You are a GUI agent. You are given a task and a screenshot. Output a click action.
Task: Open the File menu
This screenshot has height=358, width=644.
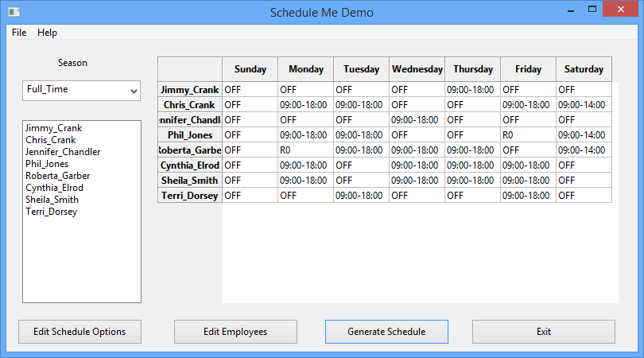19,33
